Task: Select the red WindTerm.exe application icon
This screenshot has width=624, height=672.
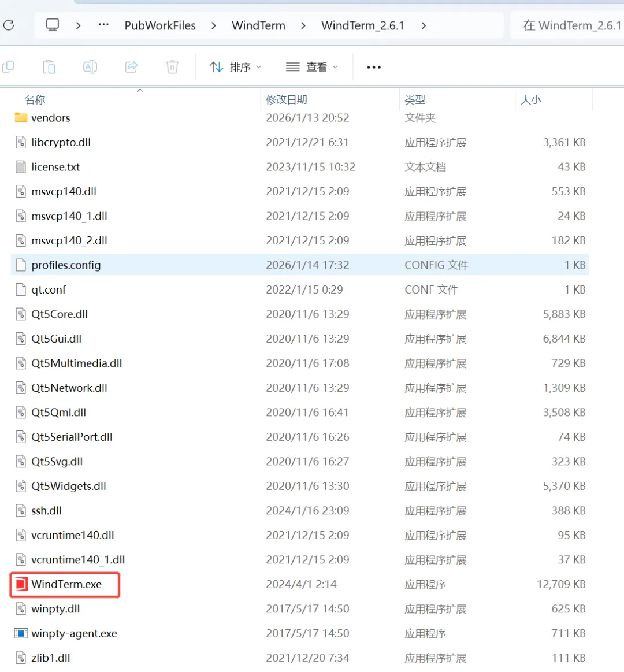Action: click(x=21, y=584)
